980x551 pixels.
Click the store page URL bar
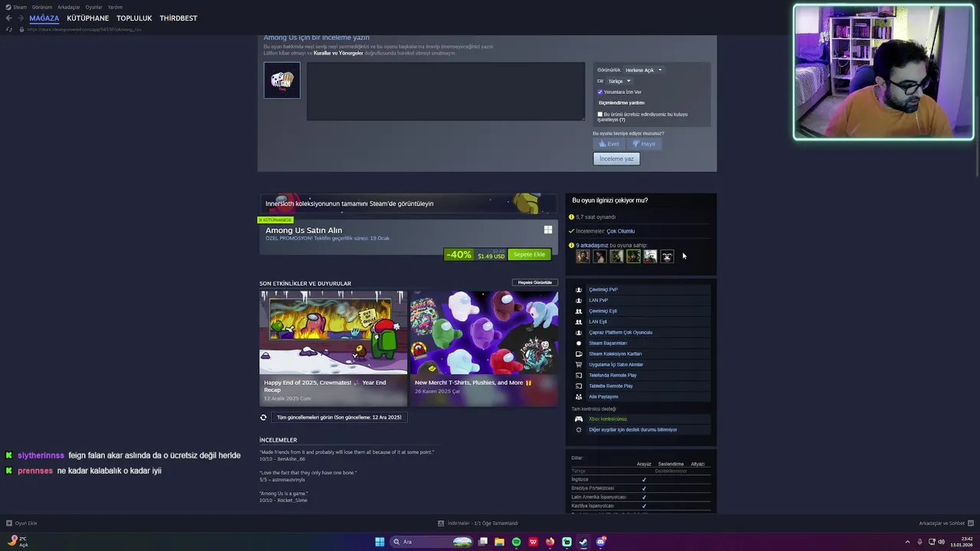coord(84,29)
